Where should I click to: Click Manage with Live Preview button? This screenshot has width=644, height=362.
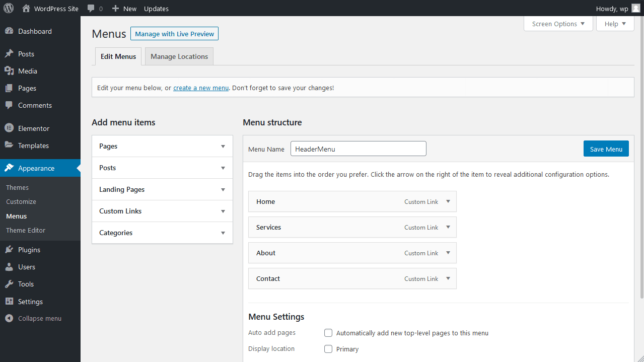(x=174, y=34)
